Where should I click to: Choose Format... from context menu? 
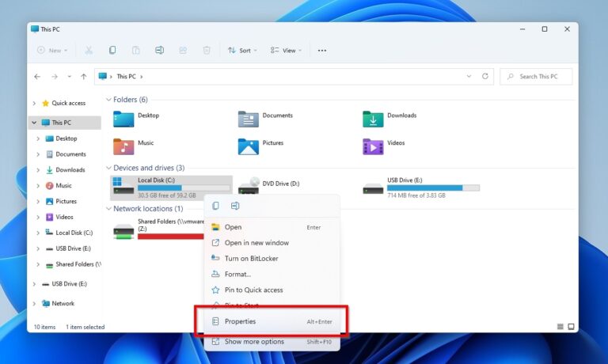(272, 274)
